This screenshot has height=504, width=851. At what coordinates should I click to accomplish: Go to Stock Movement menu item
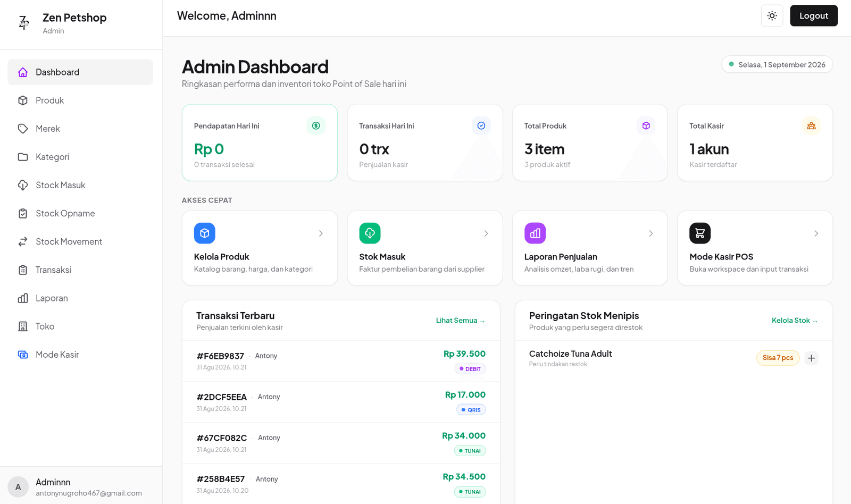(x=80, y=241)
